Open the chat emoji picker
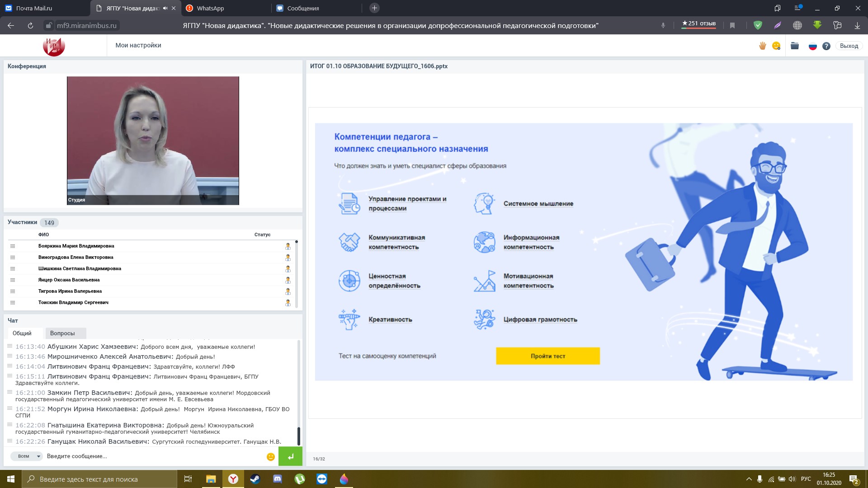The height and width of the screenshot is (488, 868). 271,456
